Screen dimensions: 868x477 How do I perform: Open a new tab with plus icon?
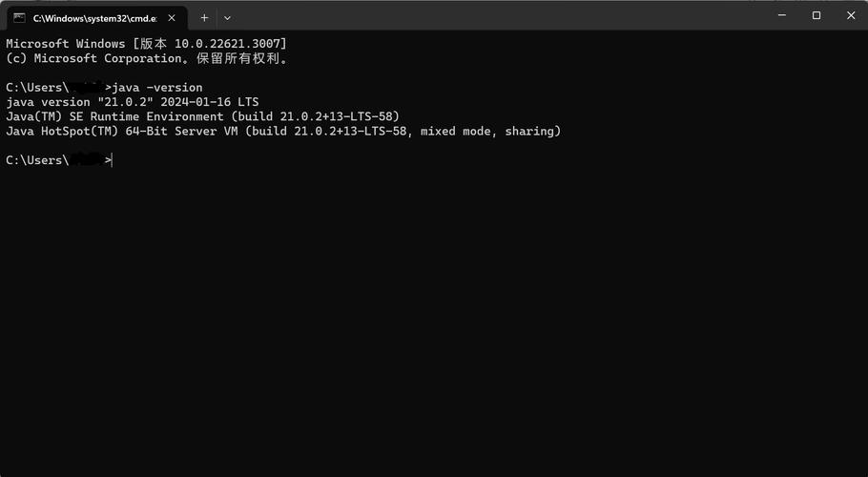click(x=204, y=17)
